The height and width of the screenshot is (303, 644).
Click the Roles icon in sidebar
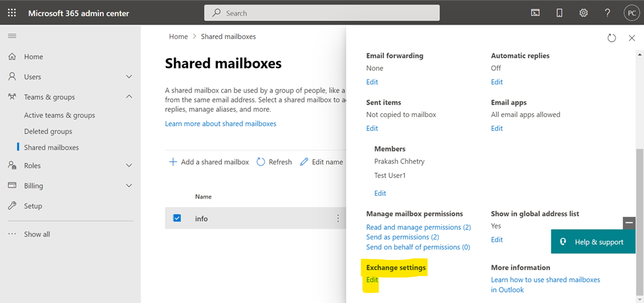pos(13,165)
